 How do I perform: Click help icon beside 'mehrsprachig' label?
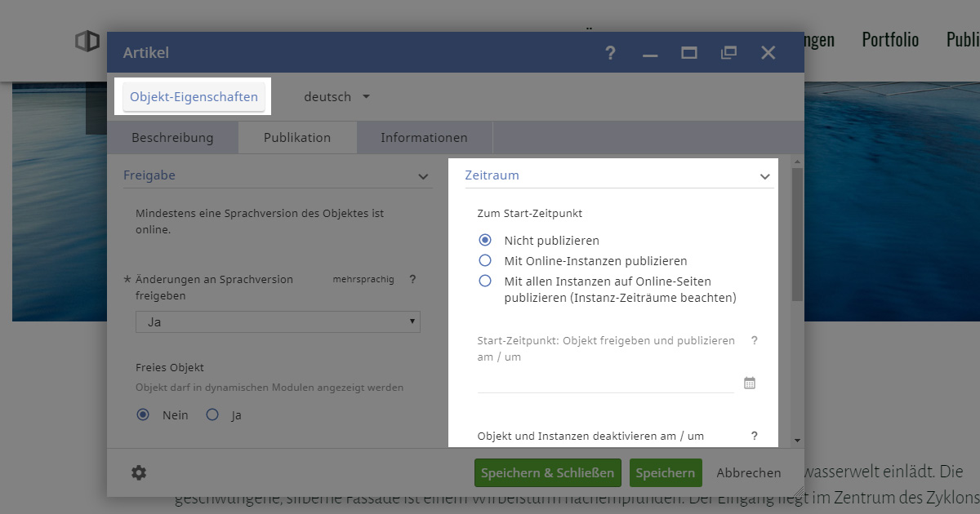pos(412,279)
